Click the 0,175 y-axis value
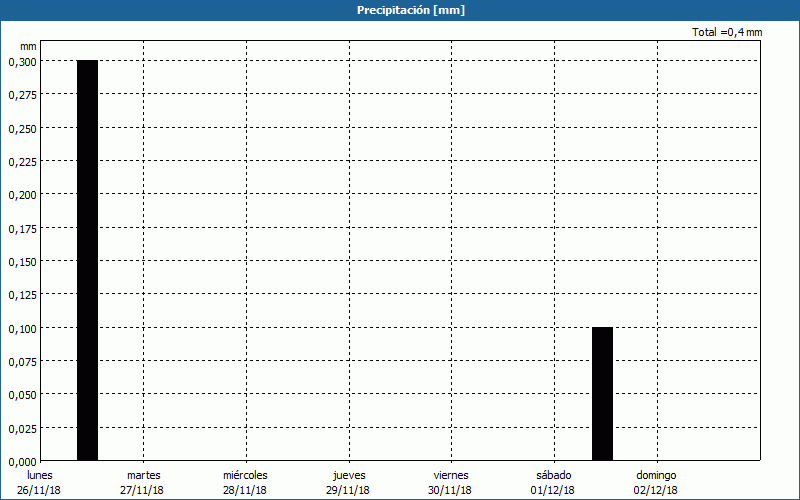This screenshot has height=500, width=800. 23,229
